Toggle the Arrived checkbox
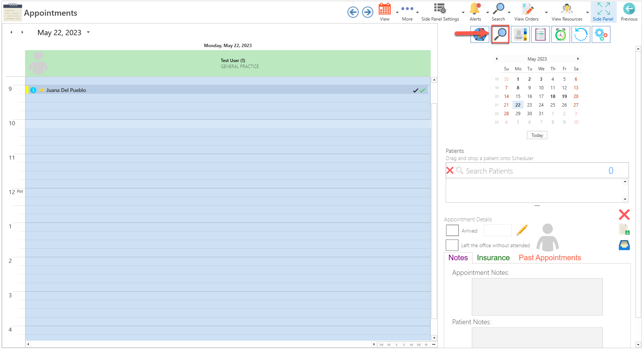644x350 pixels. (x=452, y=230)
